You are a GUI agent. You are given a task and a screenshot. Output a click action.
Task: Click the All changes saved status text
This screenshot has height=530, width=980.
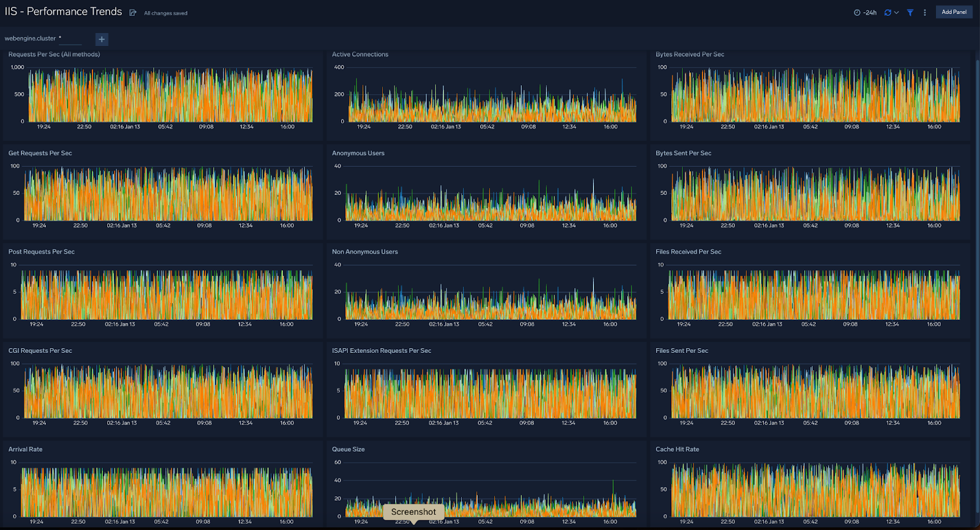click(166, 13)
